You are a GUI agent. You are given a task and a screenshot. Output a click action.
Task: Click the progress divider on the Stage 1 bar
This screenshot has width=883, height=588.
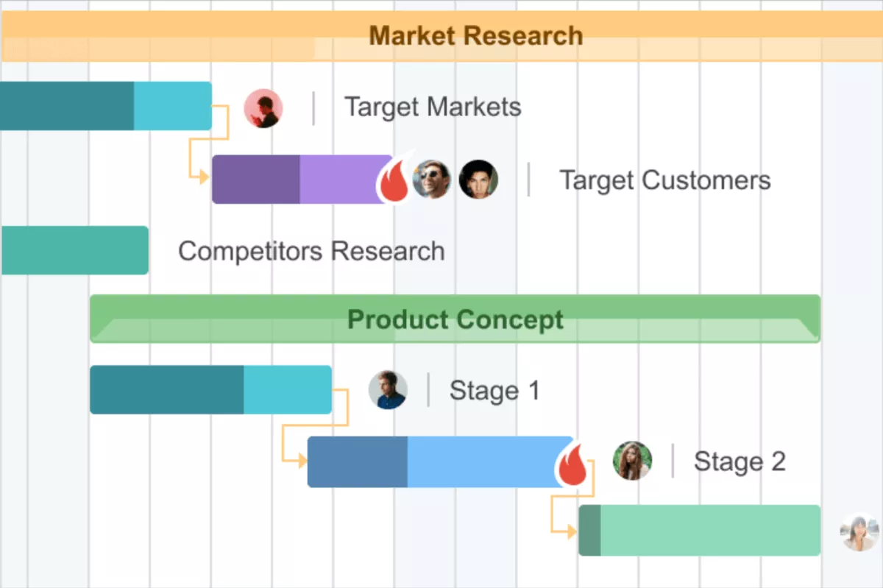244,390
